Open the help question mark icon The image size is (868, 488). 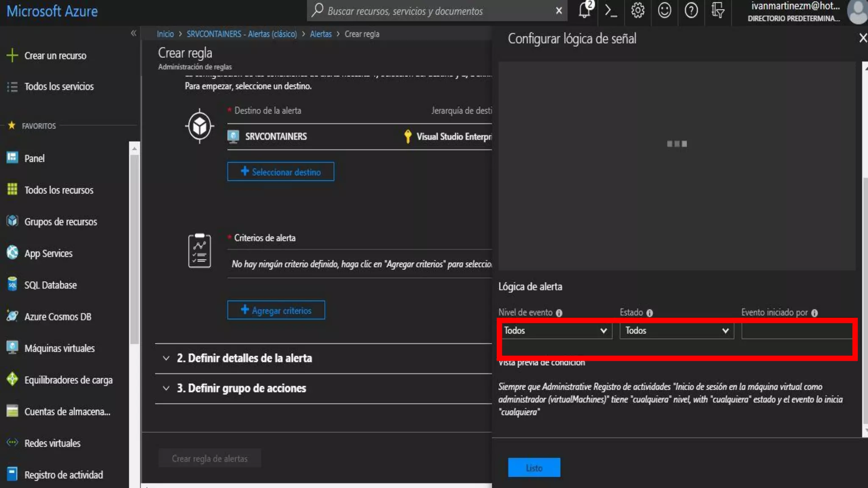pos(691,10)
